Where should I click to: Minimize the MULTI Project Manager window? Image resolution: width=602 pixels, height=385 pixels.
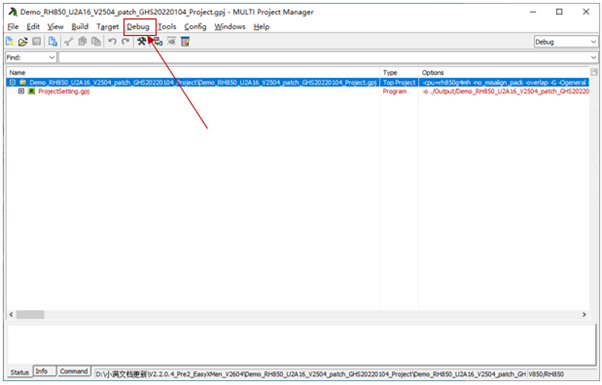pyautogui.click(x=533, y=12)
